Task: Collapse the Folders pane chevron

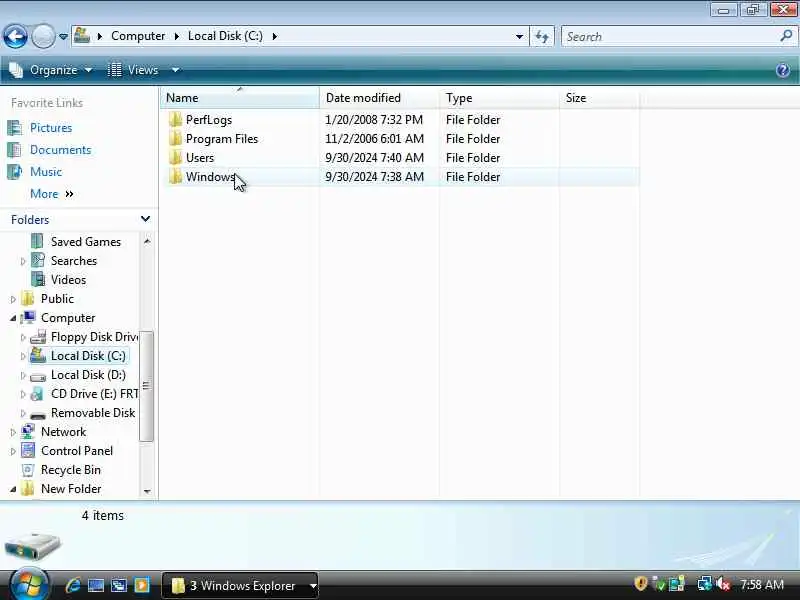Action: [x=145, y=219]
